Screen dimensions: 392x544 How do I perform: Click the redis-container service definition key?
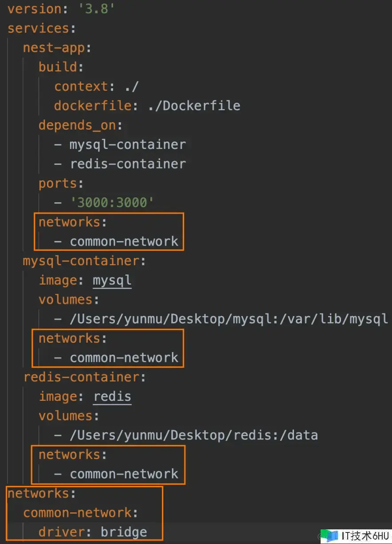click(x=82, y=377)
